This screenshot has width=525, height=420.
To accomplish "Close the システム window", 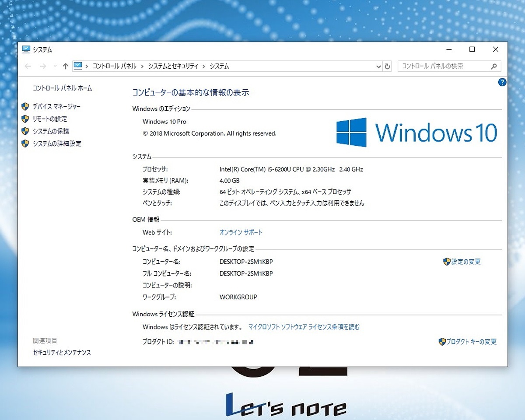I will click(496, 49).
